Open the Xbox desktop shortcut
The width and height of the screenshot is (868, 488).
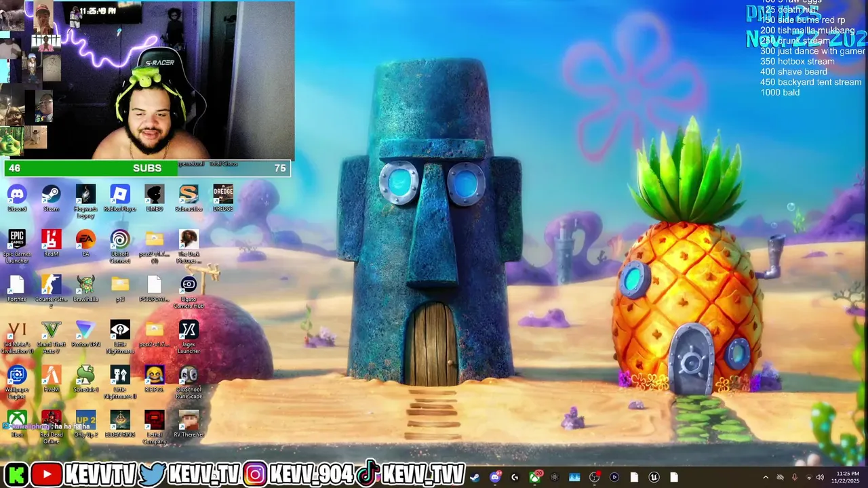[17, 424]
